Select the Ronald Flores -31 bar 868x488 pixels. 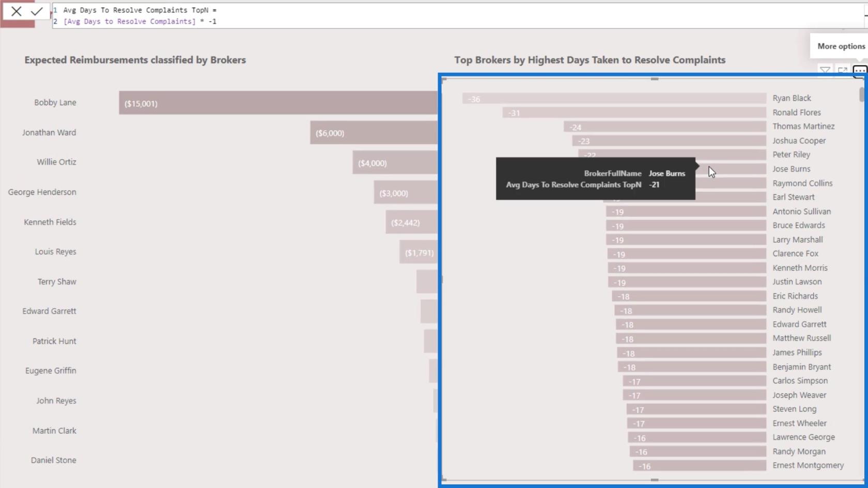pos(634,113)
